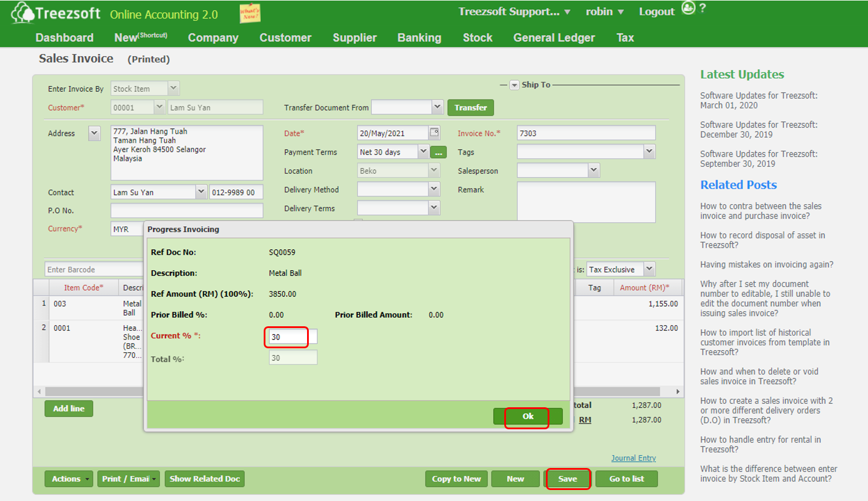Click the support agent help icon
The height and width of the screenshot is (501, 868).
coord(688,8)
